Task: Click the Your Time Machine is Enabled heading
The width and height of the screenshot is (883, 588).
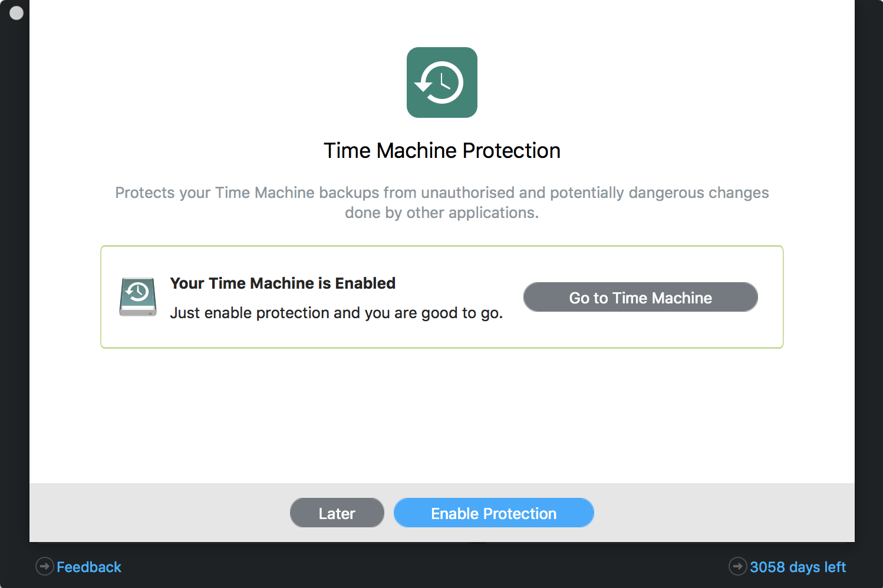Action: click(283, 283)
